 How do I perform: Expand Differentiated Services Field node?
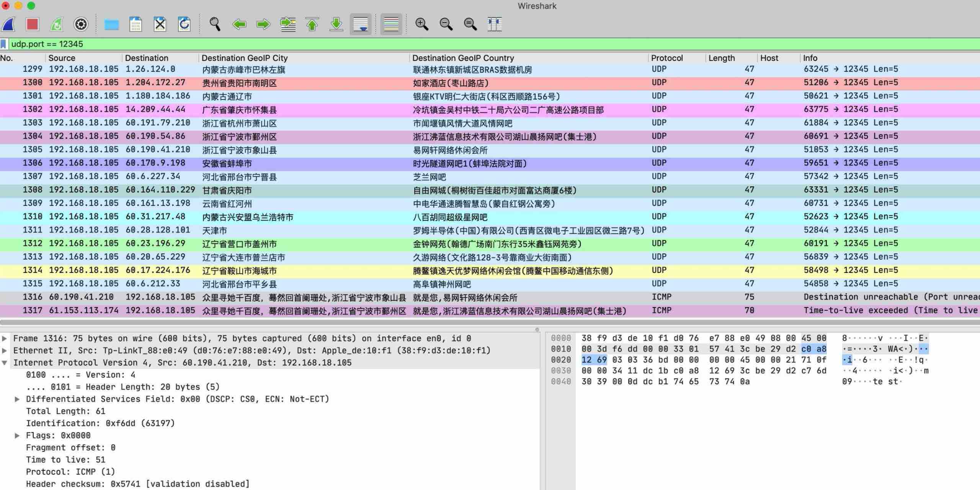[x=17, y=399]
